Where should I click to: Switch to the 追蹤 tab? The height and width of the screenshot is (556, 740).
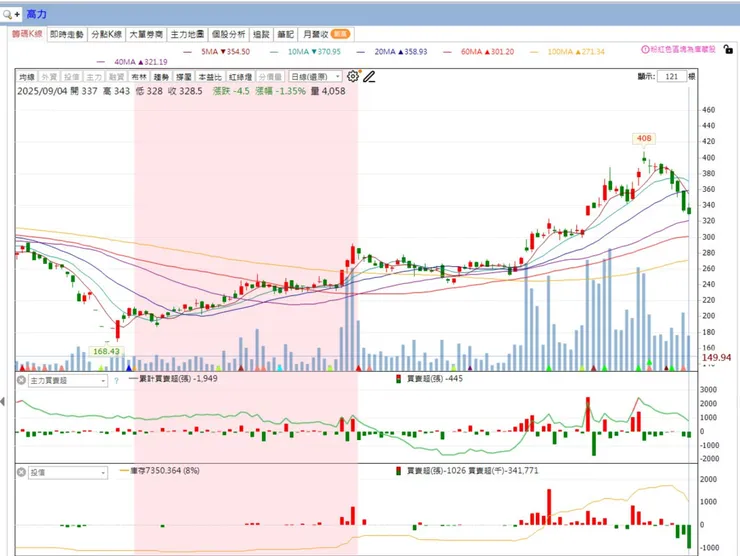(261, 34)
